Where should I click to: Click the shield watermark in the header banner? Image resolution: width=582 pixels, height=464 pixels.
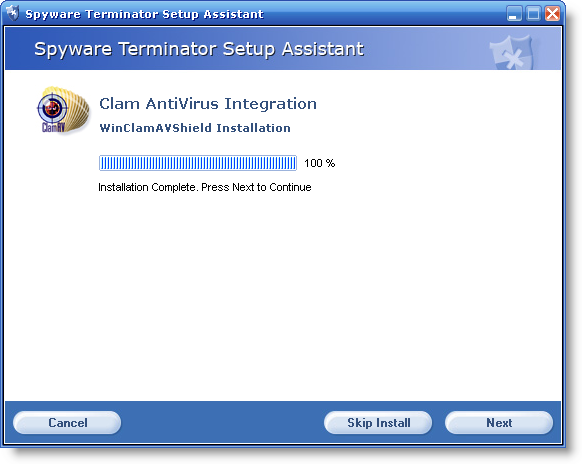point(511,52)
